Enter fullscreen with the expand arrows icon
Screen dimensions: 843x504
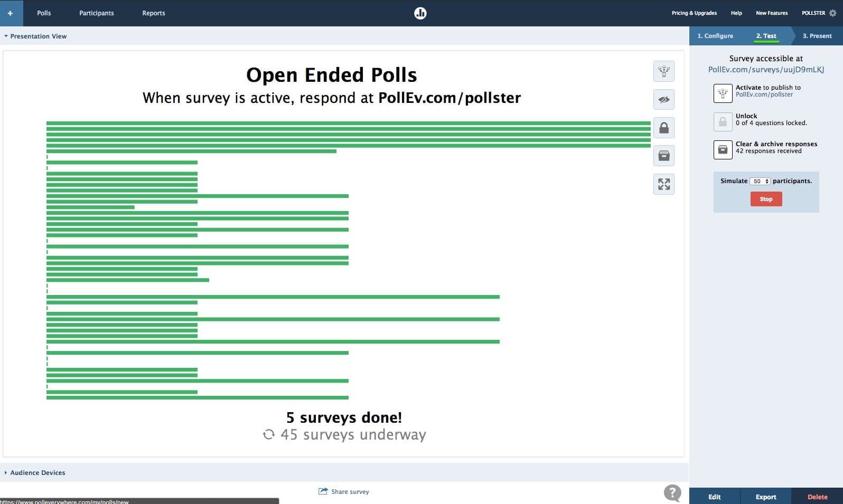[664, 184]
